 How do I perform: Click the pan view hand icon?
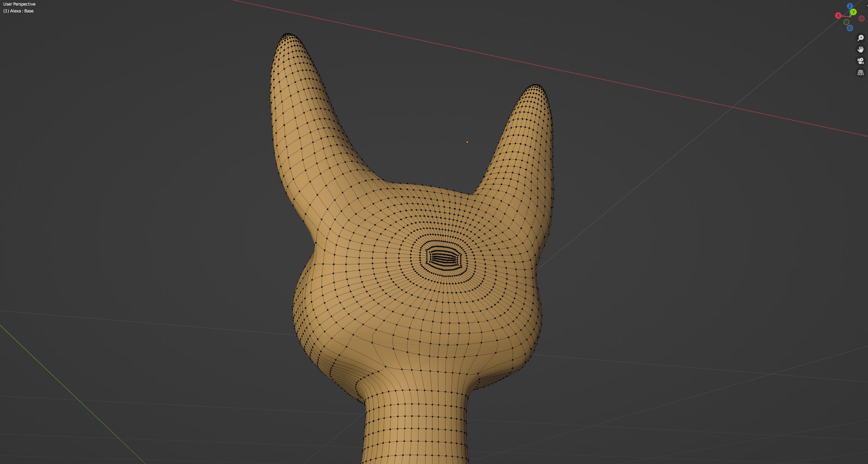[860, 49]
